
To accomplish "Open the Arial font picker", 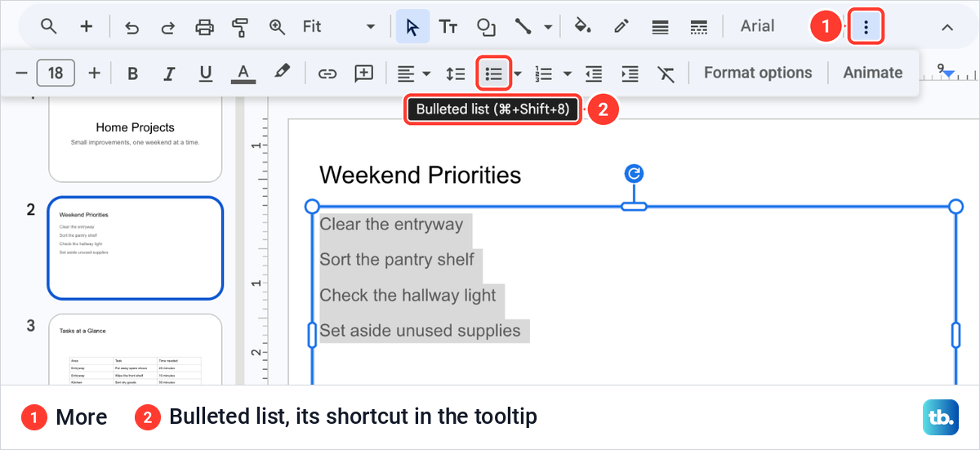I will [757, 26].
